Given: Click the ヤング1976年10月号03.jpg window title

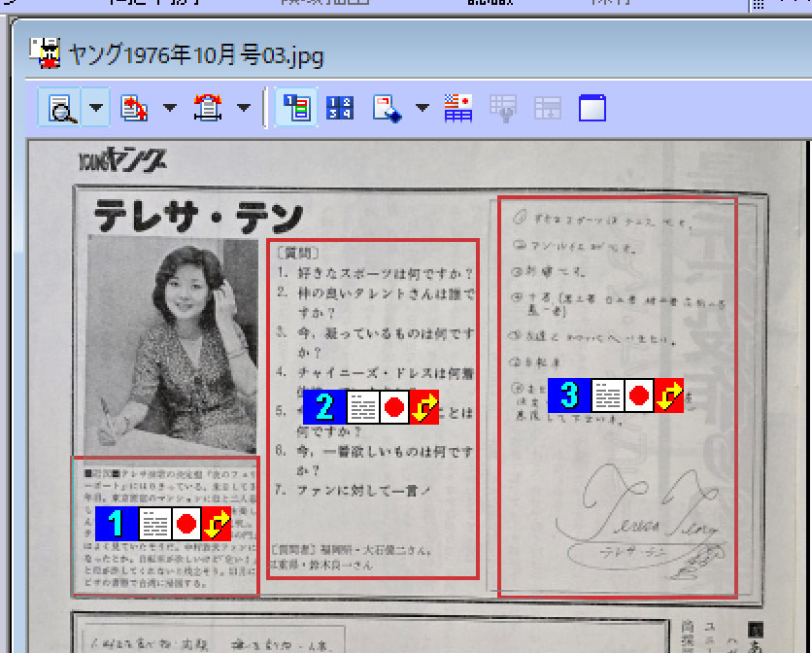Looking at the screenshot, I should [x=196, y=54].
